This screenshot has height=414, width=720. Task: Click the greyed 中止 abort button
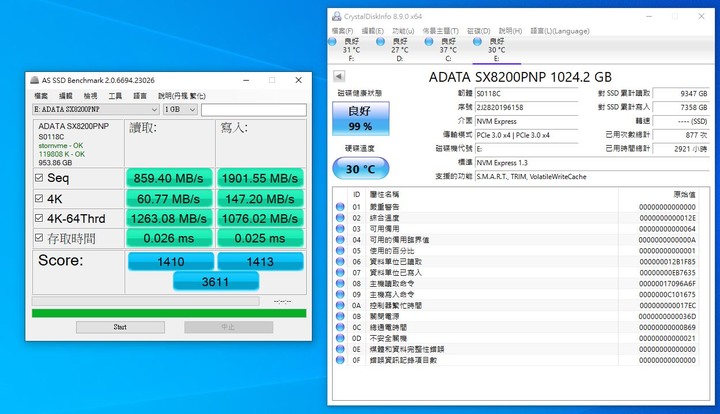[228, 327]
